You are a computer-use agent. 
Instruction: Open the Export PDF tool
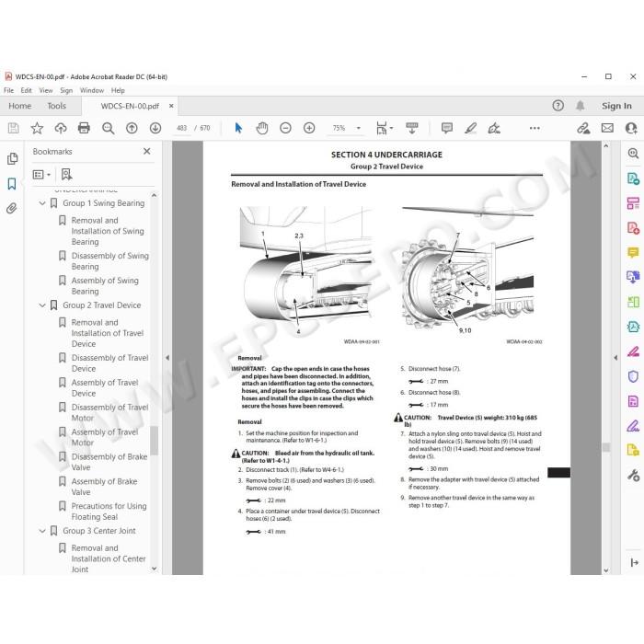click(x=633, y=178)
